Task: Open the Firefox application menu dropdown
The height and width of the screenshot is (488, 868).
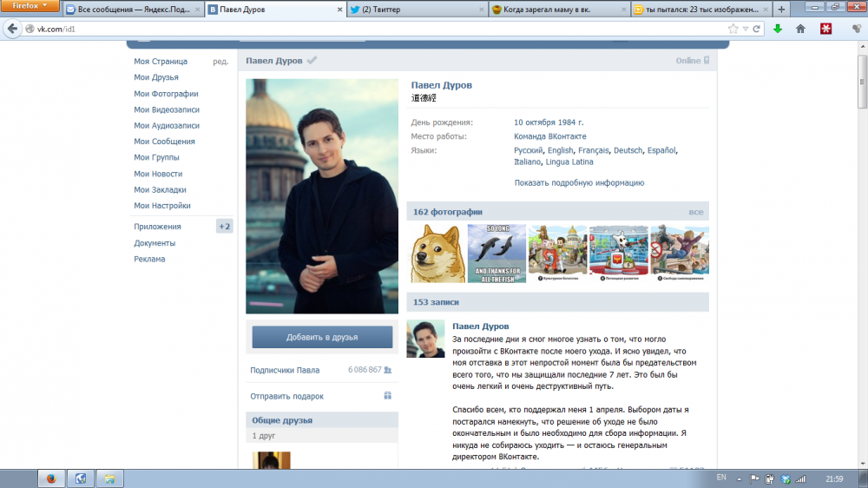Action: tap(30, 6)
